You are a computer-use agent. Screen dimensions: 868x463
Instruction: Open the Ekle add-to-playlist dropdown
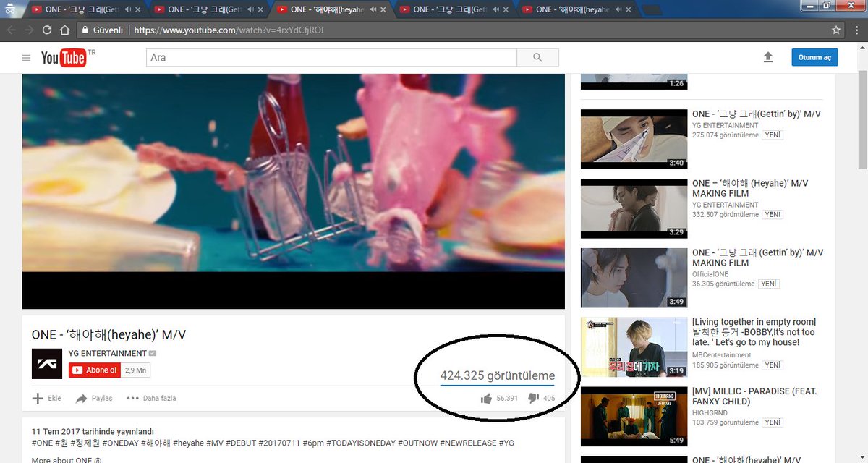47,398
